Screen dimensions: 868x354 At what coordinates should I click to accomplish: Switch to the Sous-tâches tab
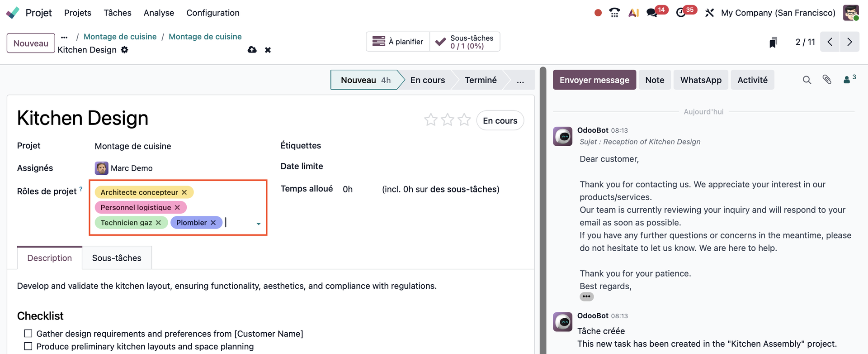click(x=117, y=258)
